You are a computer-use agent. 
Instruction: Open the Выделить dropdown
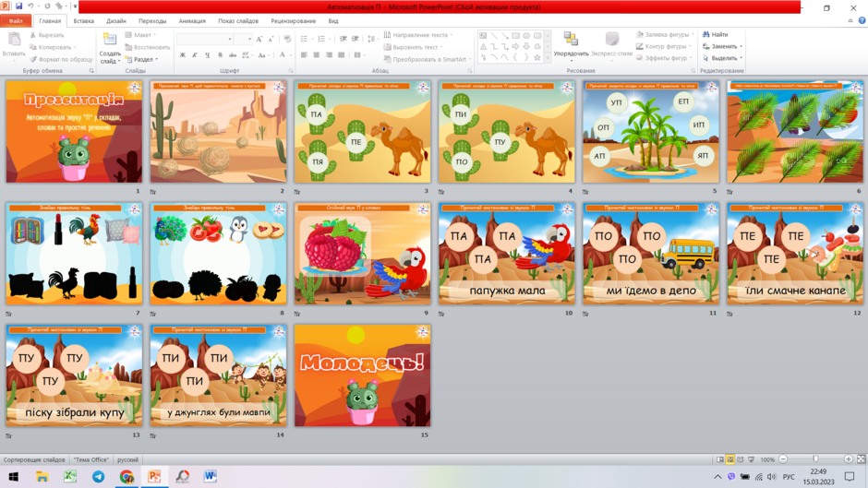pyautogui.click(x=722, y=58)
